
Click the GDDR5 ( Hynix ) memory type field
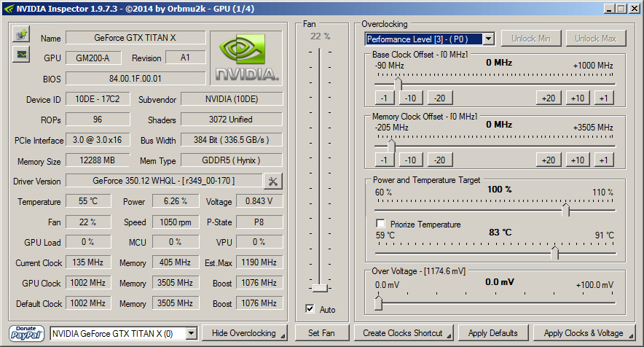[232, 160]
